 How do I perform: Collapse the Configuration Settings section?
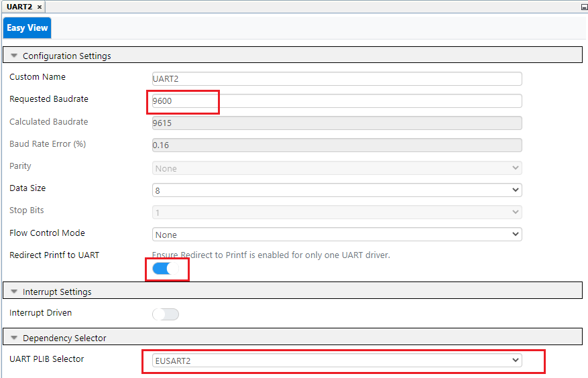coord(14,56)
